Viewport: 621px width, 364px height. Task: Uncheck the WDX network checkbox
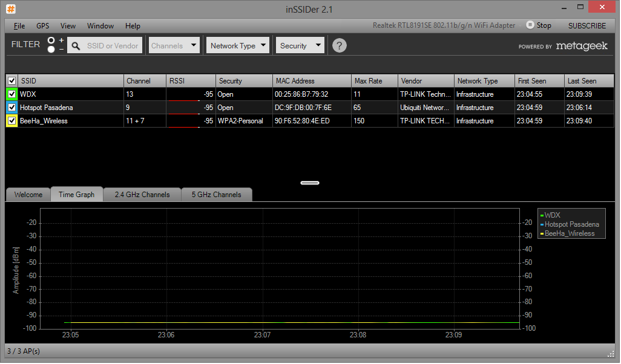click(x=12, y=94)
